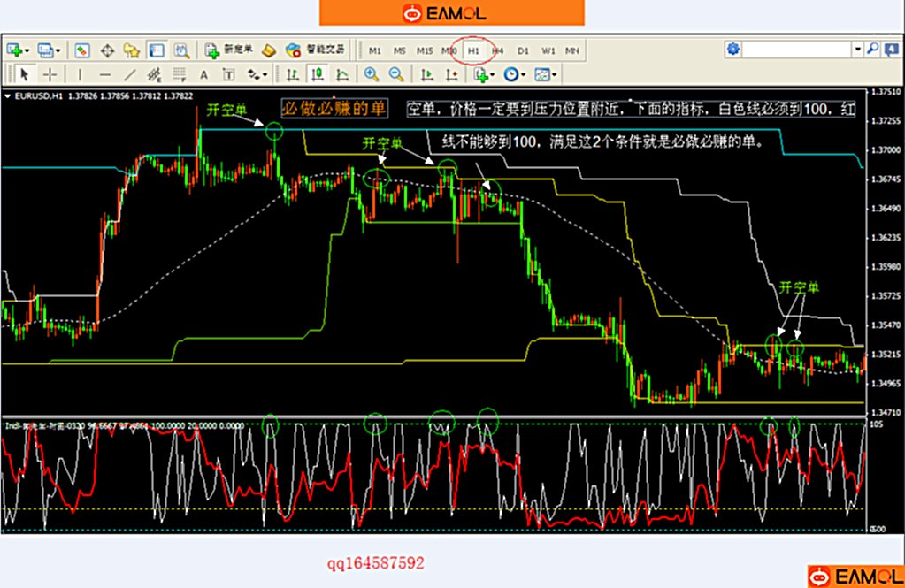Click the Zoom In magnifier icon
The image size is (905, 588).
click(372, 75)
